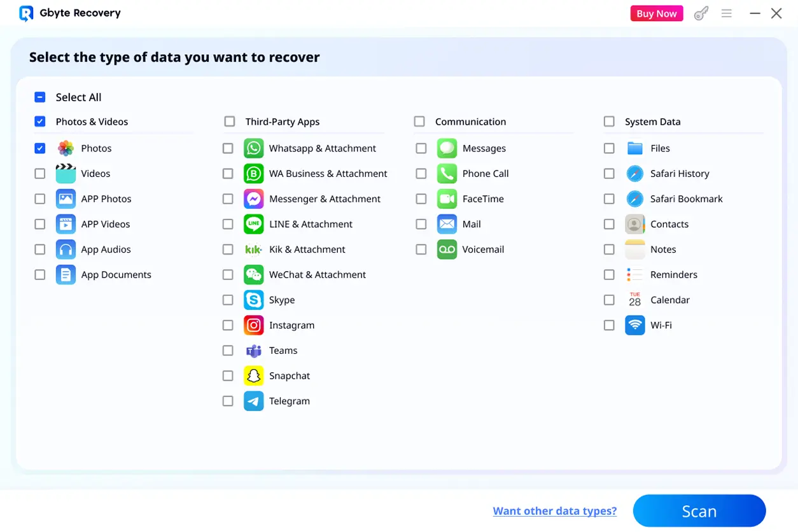The height and width of the screenshot is (532, 798).
Task: Check the Third-Party Apps category checkbox
Action: (x=230, y=122)
